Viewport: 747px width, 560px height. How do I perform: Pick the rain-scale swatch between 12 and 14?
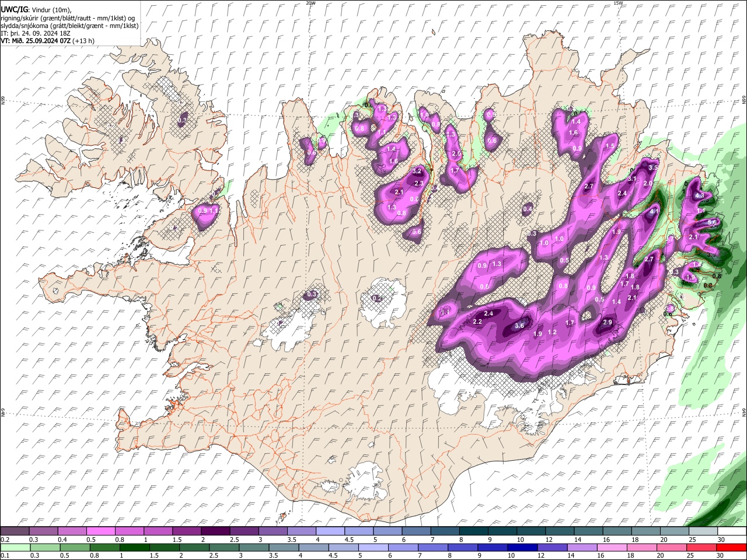(x=553, y=547)
